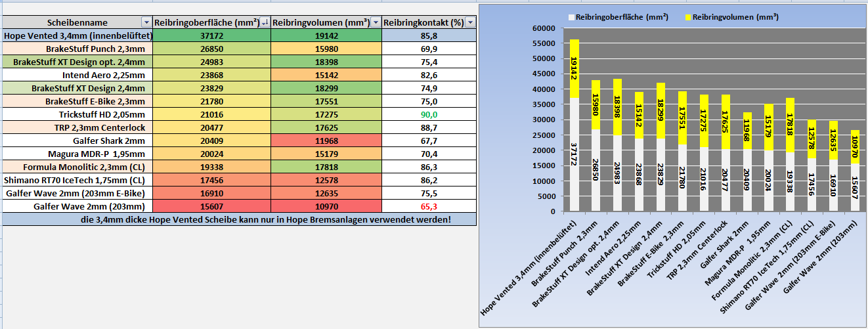
Task: Select the green contact value 90,0
Action: click(429, 114)
